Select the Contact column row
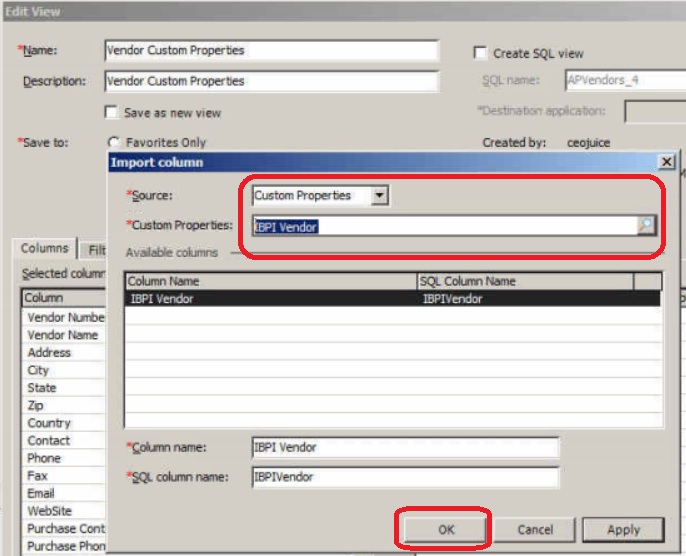The width and height of the screenshot is (686, 556). tap(64, 441)
